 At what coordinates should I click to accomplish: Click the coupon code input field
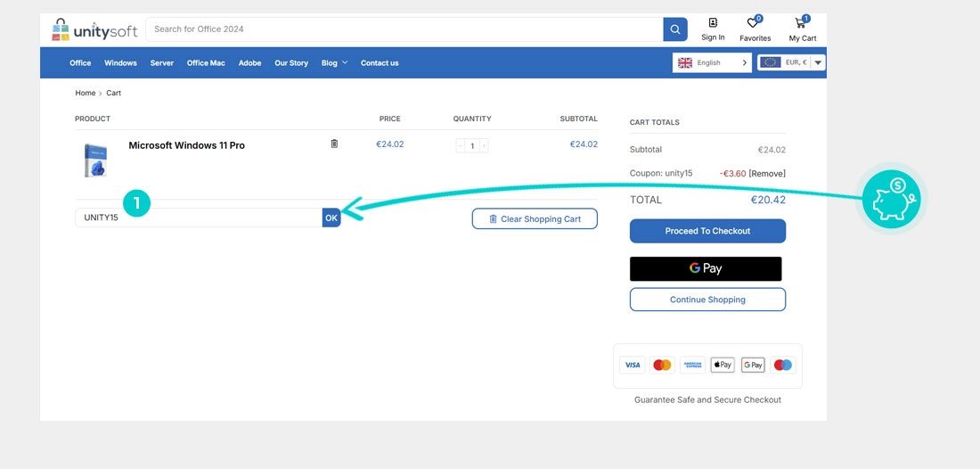tap(198, 218)
